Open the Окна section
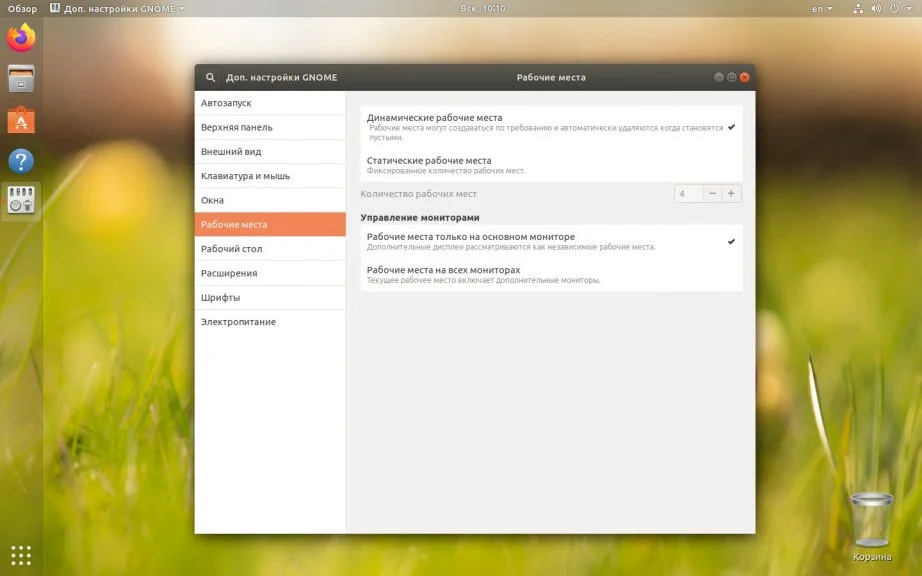 click(270, 200)
